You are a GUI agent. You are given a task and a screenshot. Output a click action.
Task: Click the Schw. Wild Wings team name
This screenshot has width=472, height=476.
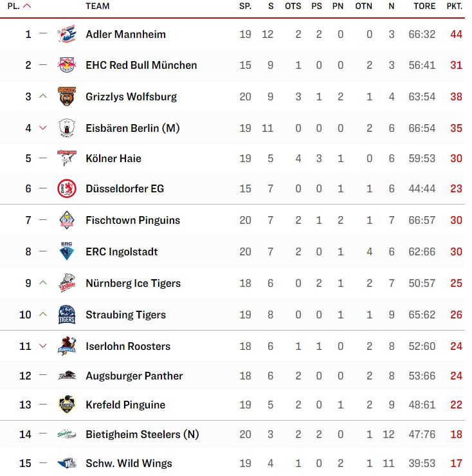[x=129, y=463]
